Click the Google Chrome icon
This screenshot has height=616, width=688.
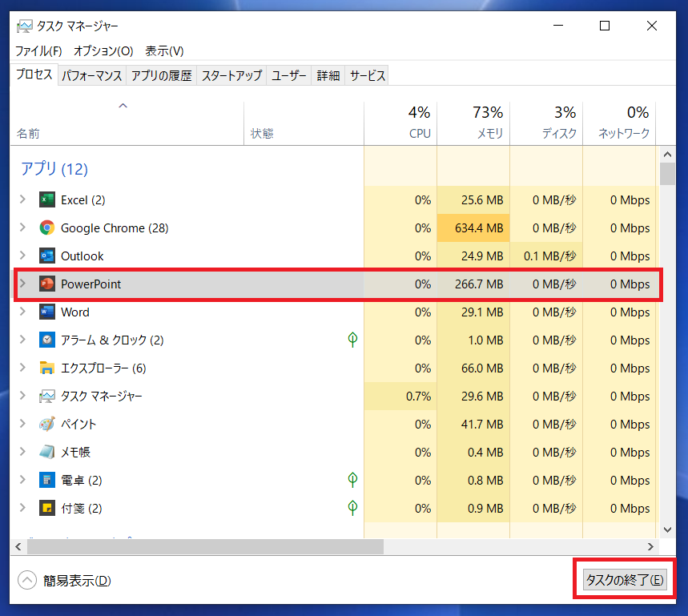pos(47,228)
